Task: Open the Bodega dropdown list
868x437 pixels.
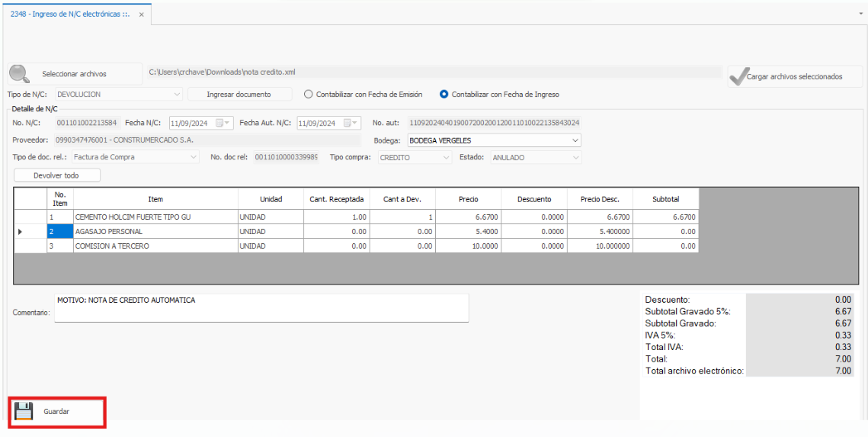Action: (575, 140)
